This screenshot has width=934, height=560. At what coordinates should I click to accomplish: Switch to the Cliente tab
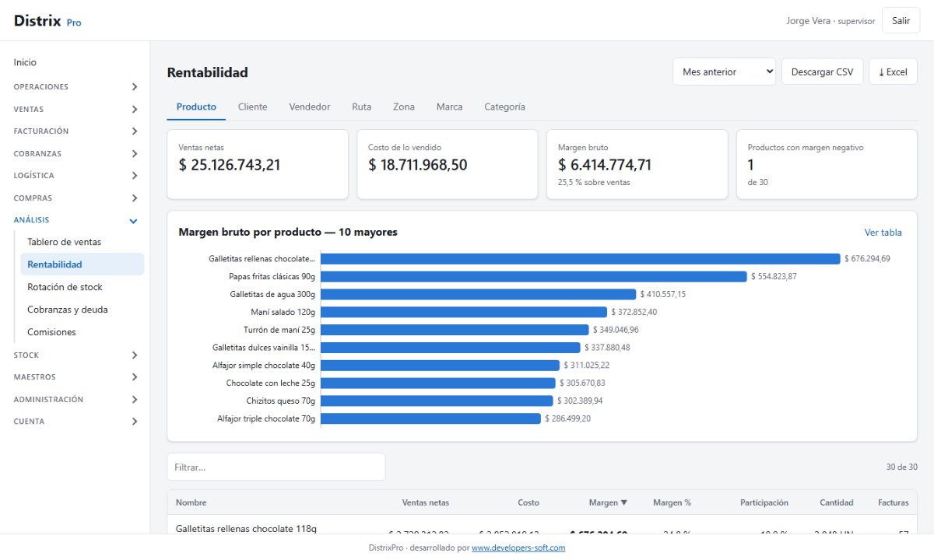(x=252, y=107)
